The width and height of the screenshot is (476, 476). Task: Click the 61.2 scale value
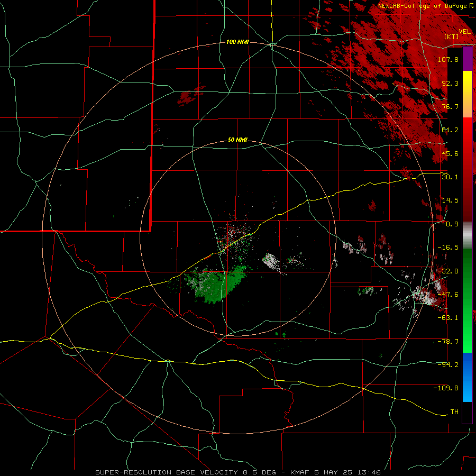[450, 130]
